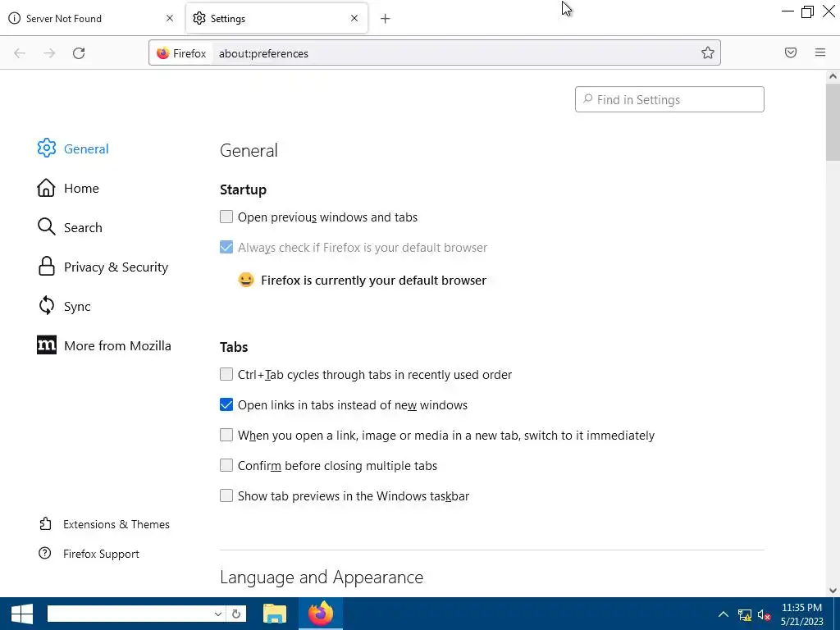The image size is (840, 630).
Task: Click the Find in Settings search field
Action: (x=669, y=99)
